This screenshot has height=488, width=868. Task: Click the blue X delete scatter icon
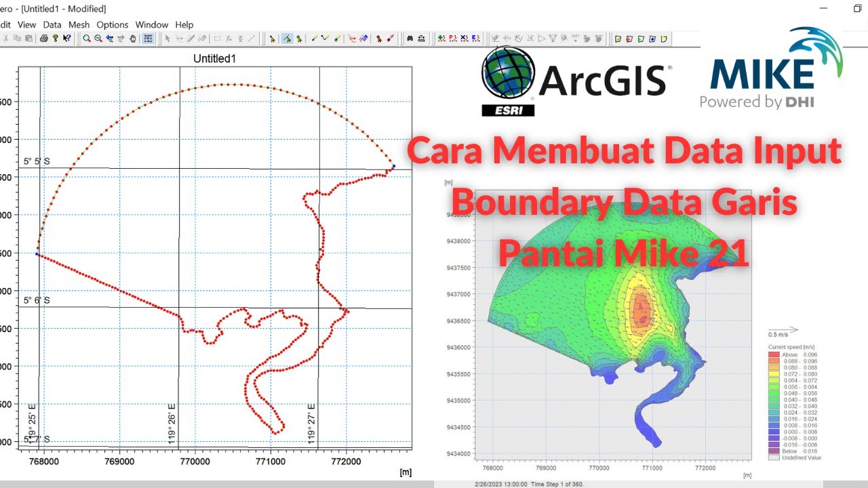click(465, 39)
